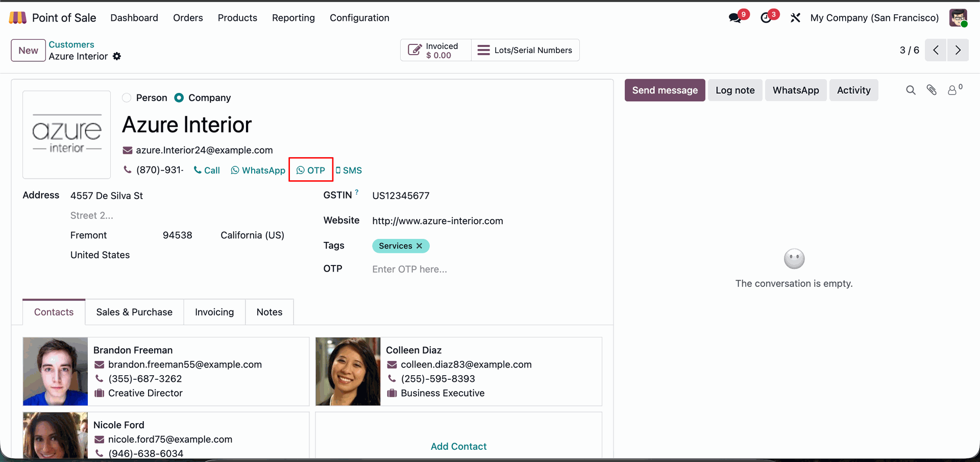
Task: Click the WhatsApp link beside the phone number
Action: point(258,171)
